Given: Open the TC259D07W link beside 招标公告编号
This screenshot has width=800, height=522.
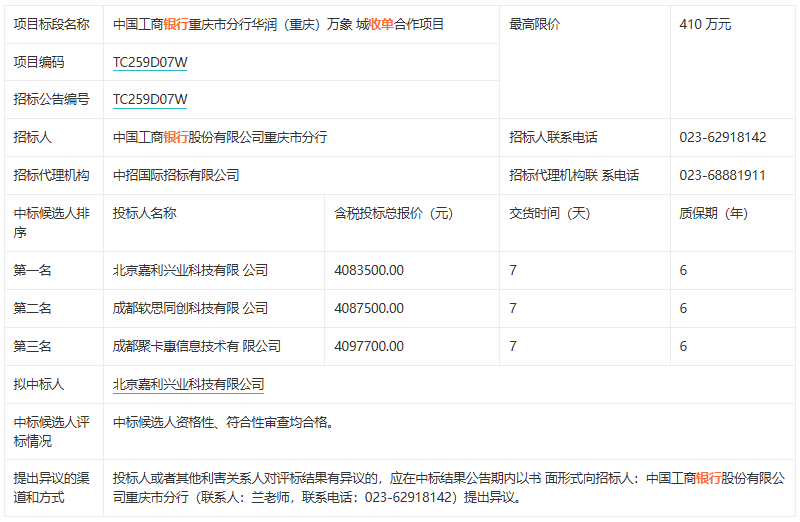Looking at the screenshot, I should [x=150, y=99].
